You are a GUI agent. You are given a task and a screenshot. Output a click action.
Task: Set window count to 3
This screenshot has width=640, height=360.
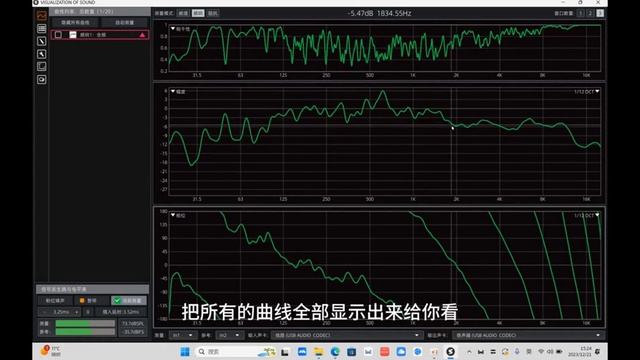[x=600, y=13]
